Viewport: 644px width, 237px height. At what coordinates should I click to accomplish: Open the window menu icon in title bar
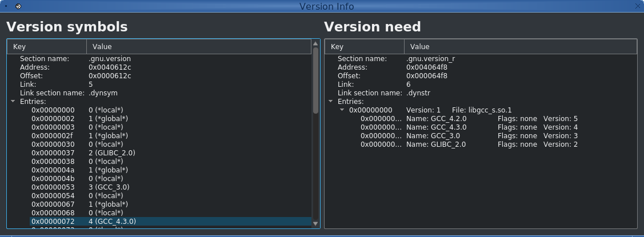18,6
